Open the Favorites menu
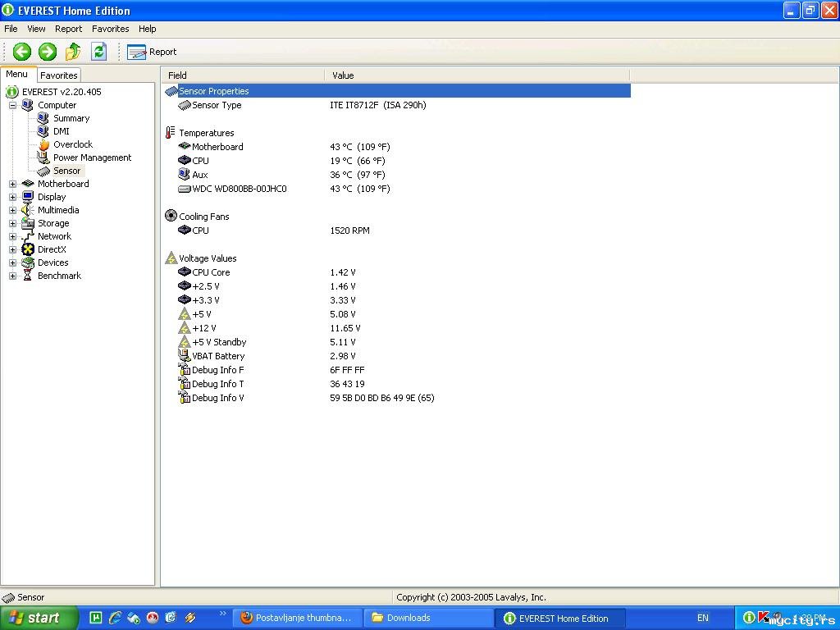 pyautogui.click(x=111, y=29)
